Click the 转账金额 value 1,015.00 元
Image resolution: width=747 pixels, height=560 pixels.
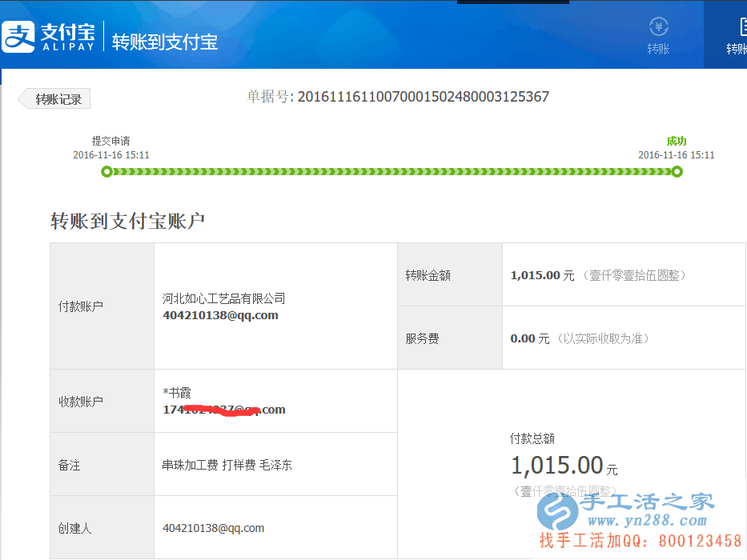coord(542,275)
